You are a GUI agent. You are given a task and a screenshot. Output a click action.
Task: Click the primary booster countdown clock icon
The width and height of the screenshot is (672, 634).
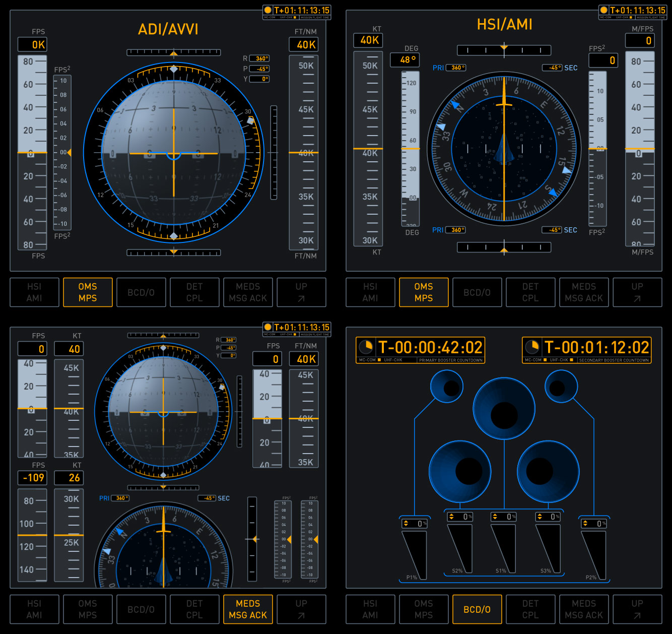pyautogui.click(x=366, y=347)
